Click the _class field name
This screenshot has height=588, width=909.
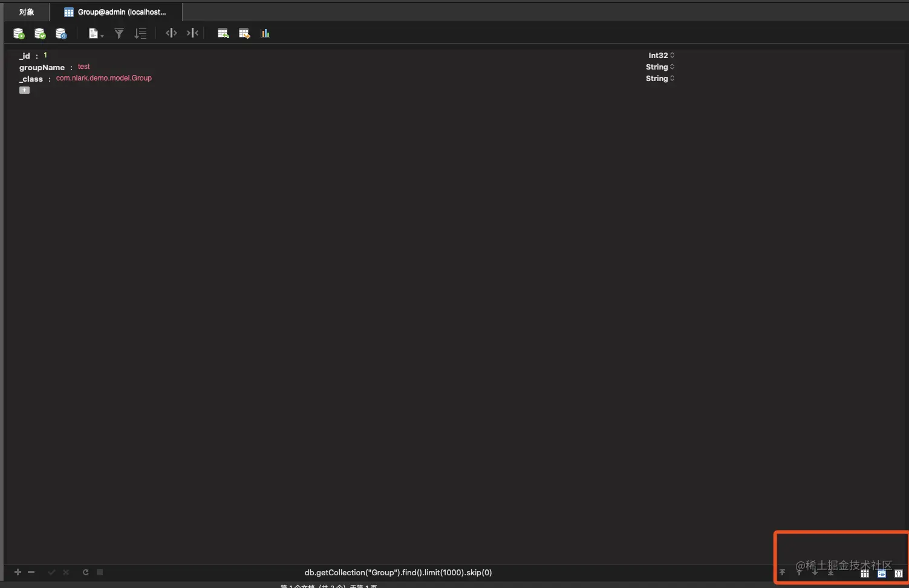(x=31, y=79)
